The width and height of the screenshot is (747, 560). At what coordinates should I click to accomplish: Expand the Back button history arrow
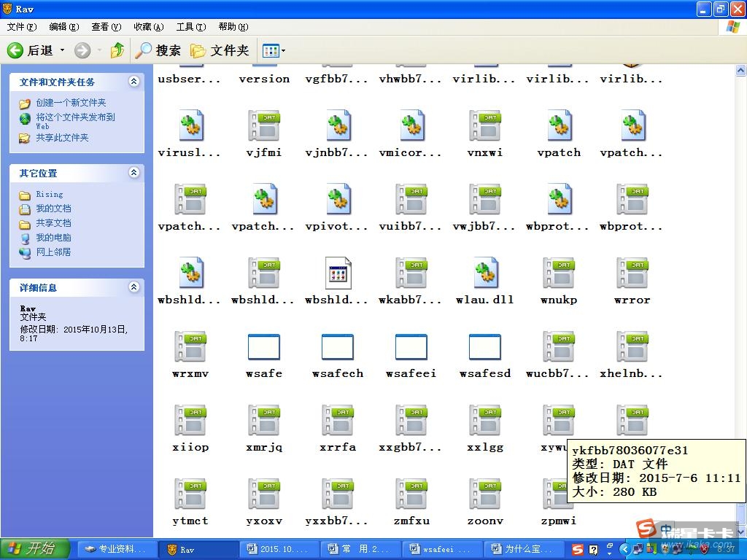tap(63, 50)
